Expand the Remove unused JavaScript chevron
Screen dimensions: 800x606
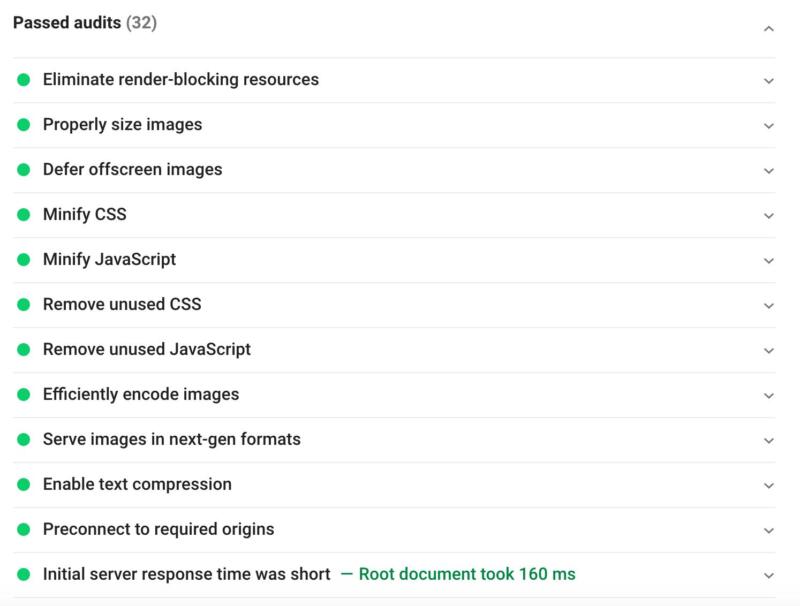click(768, 350)
